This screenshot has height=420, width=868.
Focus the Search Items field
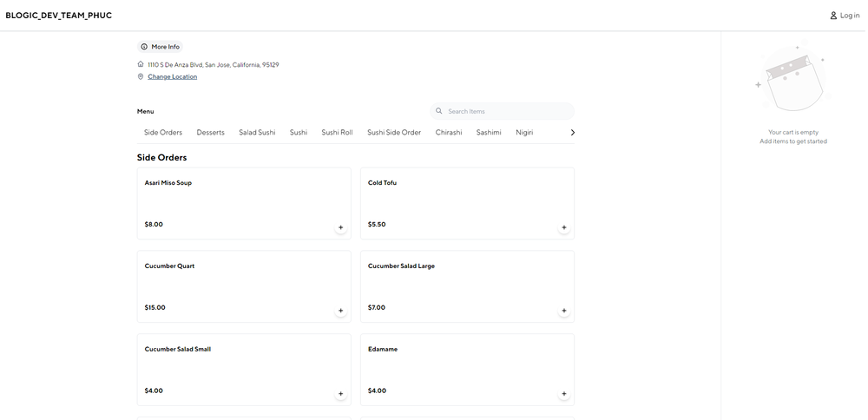point(502,111)
